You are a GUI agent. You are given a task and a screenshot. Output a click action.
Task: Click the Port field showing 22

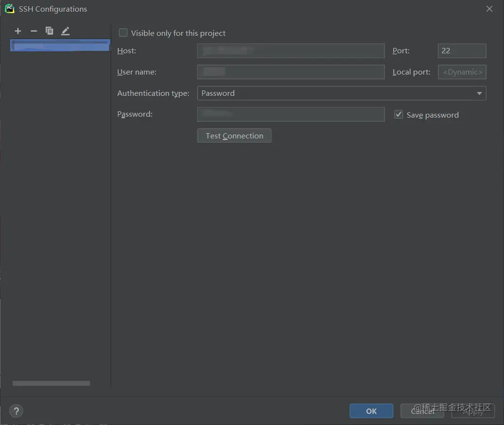click(x=461, y=50)
